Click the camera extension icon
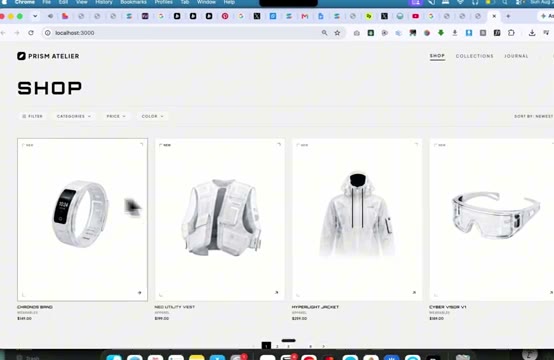The image size is (554, 360). coord(356,33)
